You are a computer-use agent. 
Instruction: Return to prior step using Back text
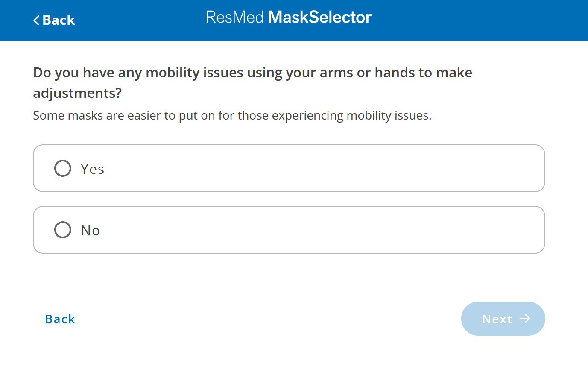[60, 319]
